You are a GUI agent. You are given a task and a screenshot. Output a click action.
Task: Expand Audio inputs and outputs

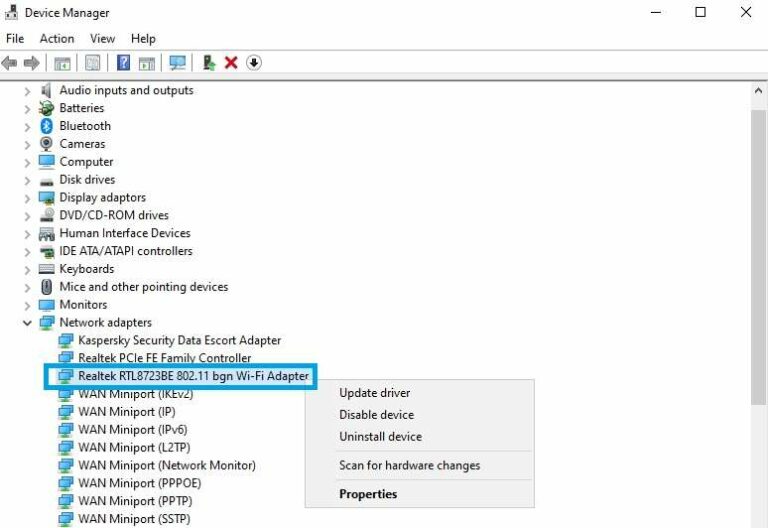point(27,91)
